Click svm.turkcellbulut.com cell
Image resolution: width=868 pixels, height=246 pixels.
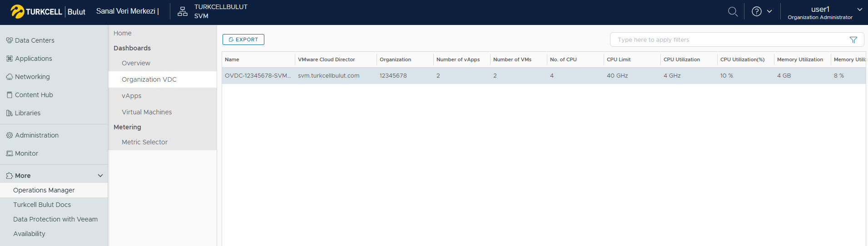pos(328,76)
